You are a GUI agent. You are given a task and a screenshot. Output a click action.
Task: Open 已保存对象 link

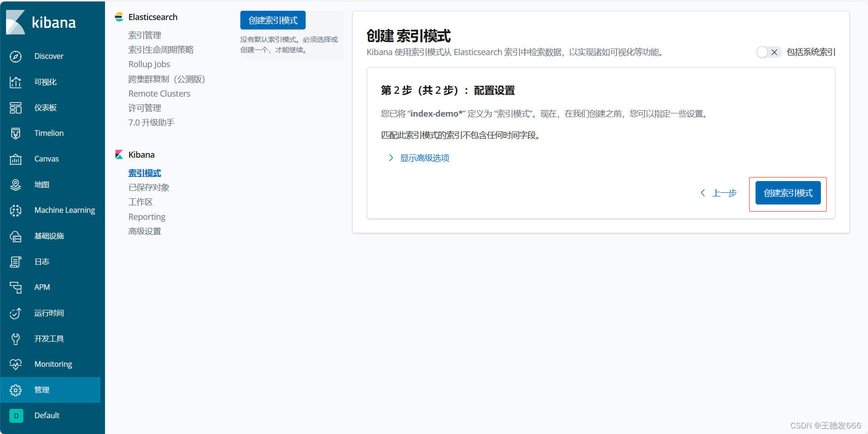click(x=149, y=187)
